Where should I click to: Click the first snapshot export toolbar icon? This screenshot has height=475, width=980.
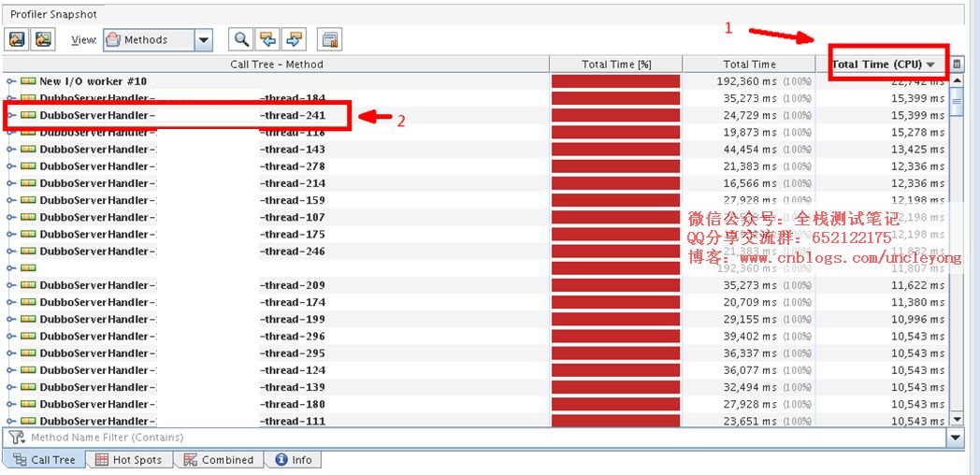(16, 40)
